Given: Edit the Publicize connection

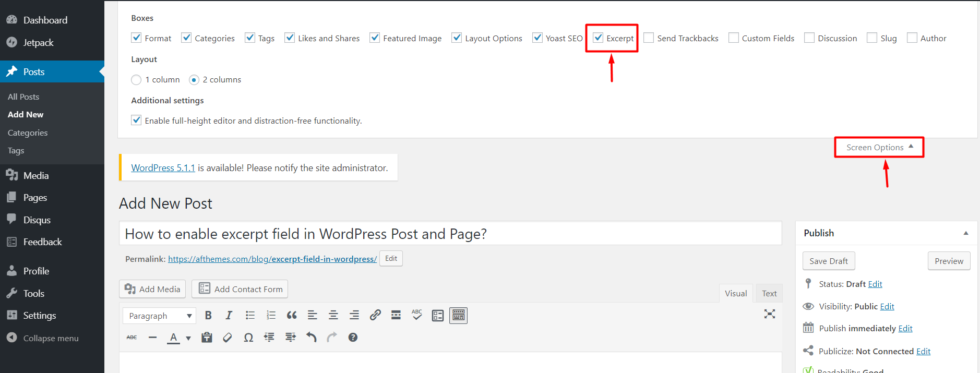Looking at the screenshot, I should [923, 351].
